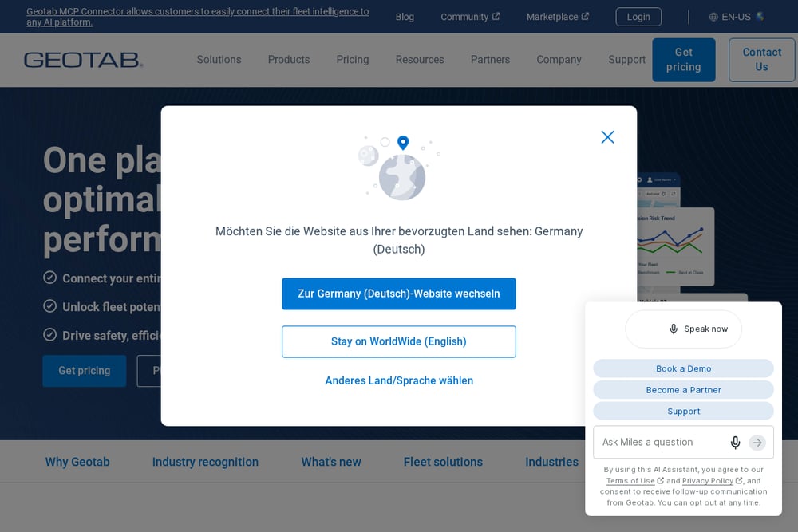Screen dimensions: 798x532
Task: Open the Resources menu
Action: click(420, 60)
